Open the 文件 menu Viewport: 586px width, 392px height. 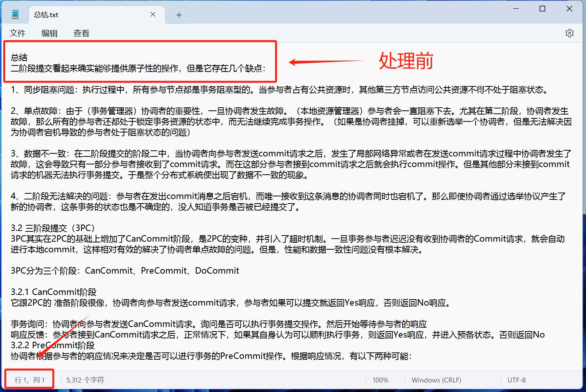coord(17,33)
